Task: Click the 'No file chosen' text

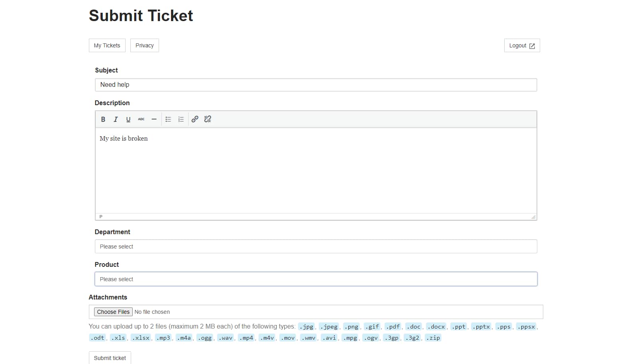Action: (152, 312)
